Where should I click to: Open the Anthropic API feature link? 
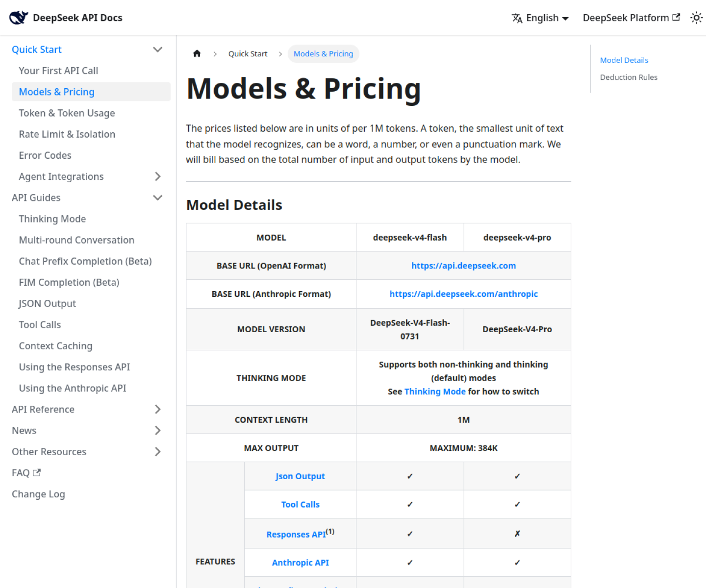point(300,563)
